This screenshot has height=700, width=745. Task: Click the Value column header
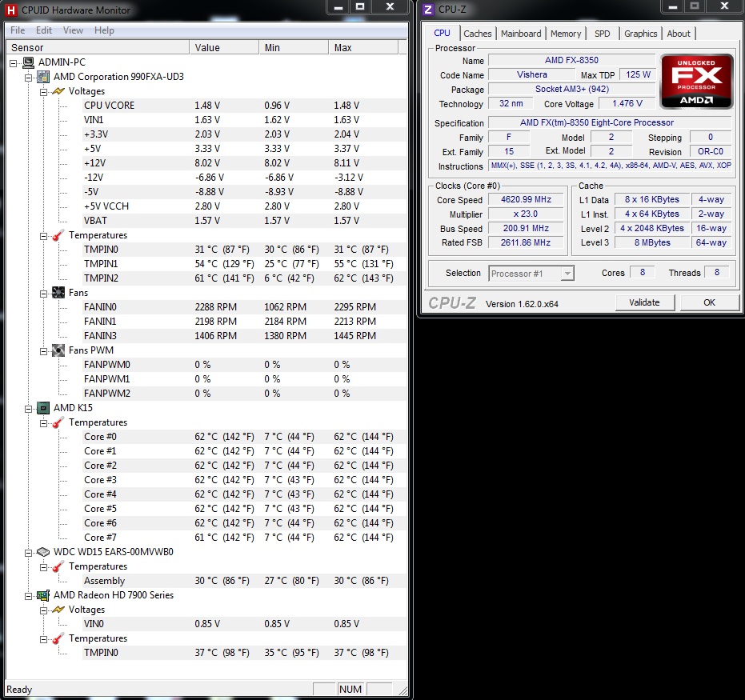tap(224, 47)
